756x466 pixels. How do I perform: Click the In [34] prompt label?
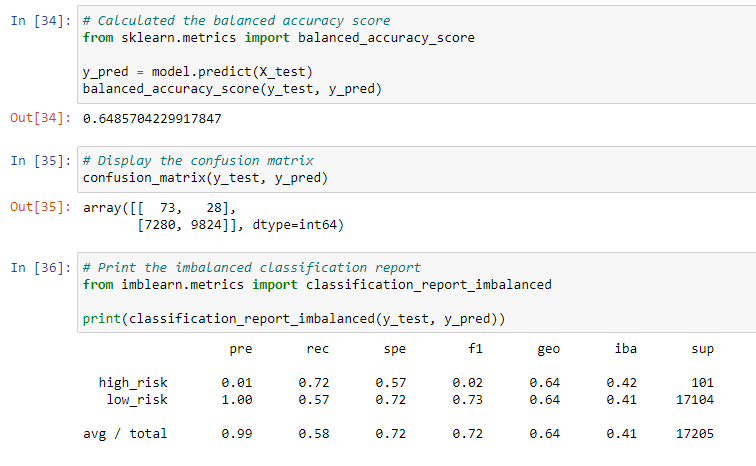[x=41, y=21]
